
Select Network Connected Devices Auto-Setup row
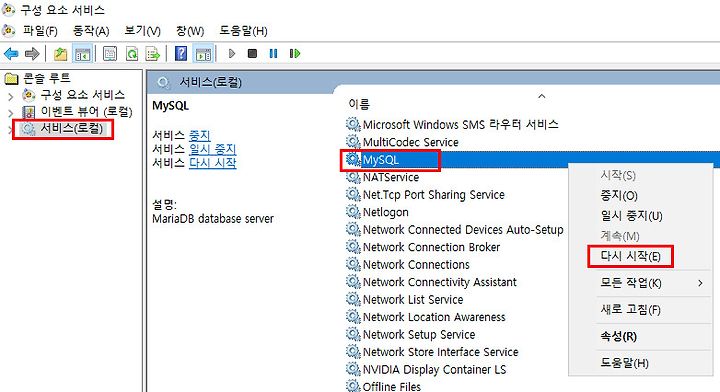[x=463, y=230]
